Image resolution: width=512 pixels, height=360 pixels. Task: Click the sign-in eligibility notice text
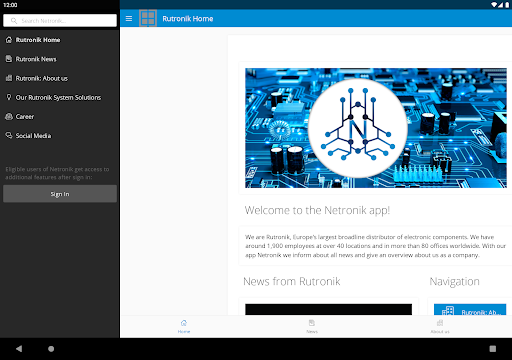[x=57, y=173]
